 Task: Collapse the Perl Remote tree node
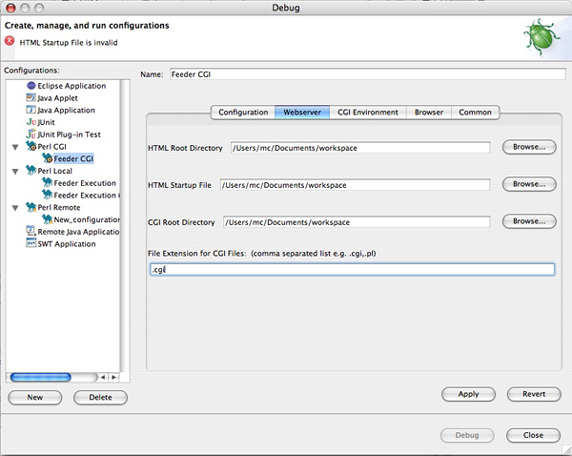[x=15, y=208]
